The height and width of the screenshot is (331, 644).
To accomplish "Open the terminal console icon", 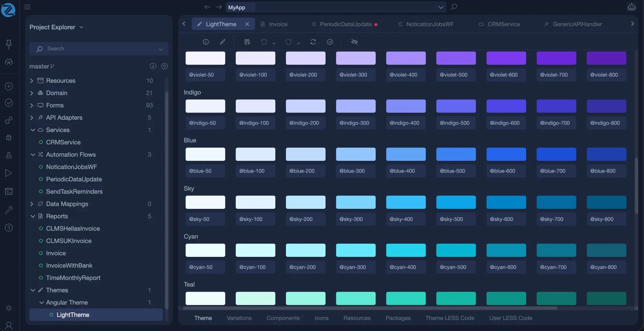I will (x=9, y=191).
